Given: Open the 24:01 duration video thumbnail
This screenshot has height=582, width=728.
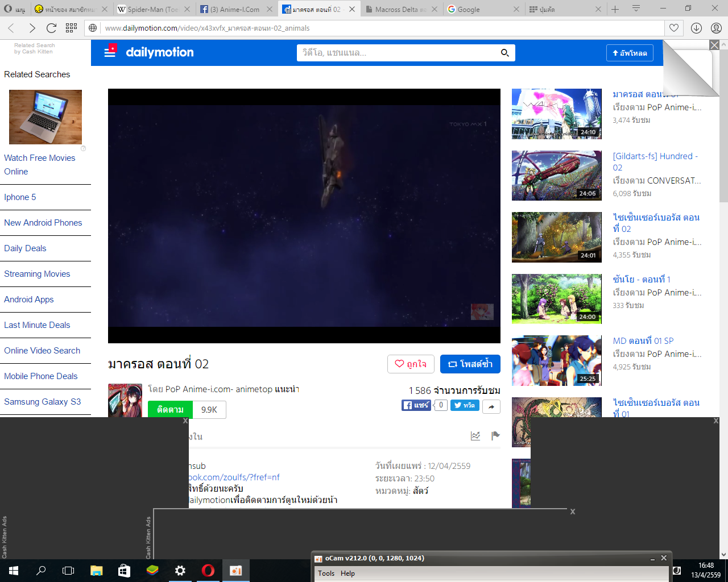Looking at the screenshot, I should tap(557, 237).
